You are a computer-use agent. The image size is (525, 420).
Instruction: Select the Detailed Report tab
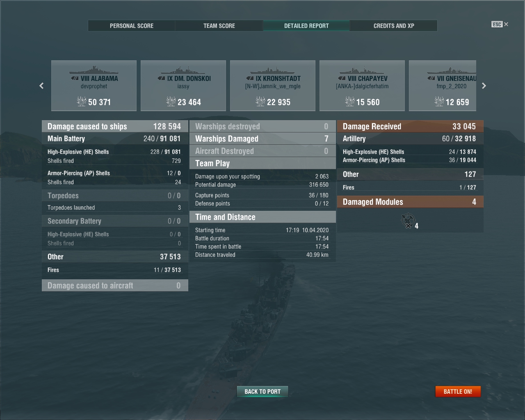306,26
